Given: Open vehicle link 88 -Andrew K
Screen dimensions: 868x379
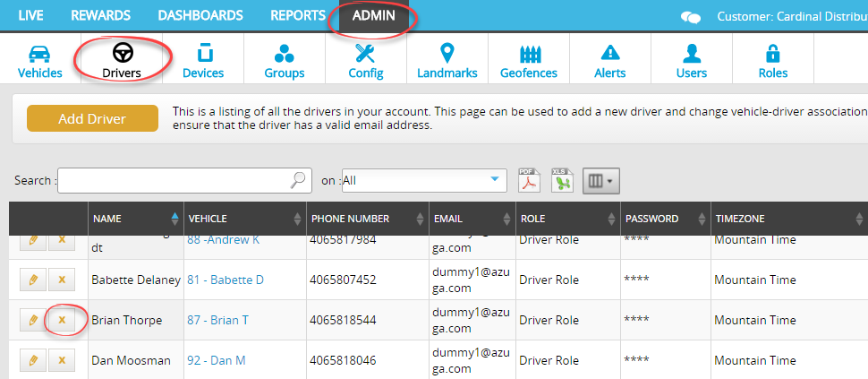Looking at the screenshot, I should (223, 240).
